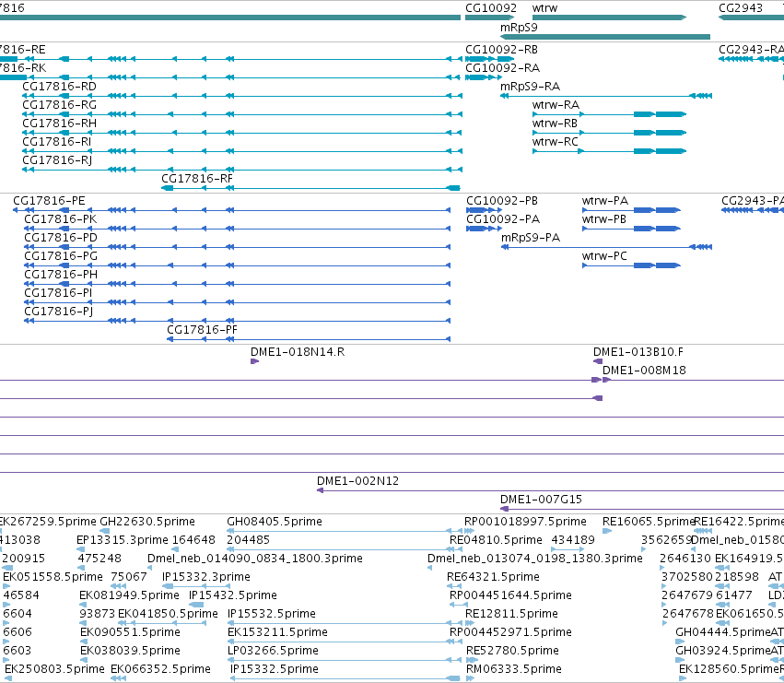Click the wtrw-PA protein label
This screenshot has height=683, width=784.
pyautogui.click(x=605, y=201)
